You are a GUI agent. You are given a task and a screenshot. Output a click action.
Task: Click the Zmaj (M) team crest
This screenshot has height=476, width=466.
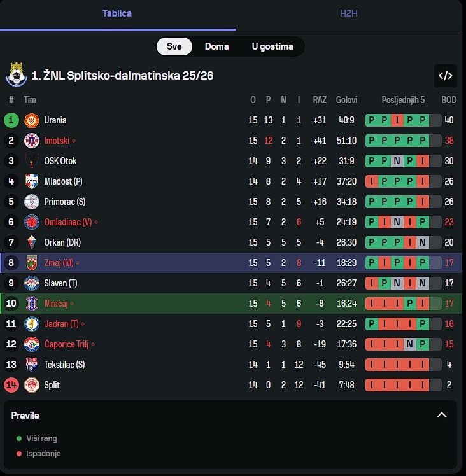click(32, 263)
